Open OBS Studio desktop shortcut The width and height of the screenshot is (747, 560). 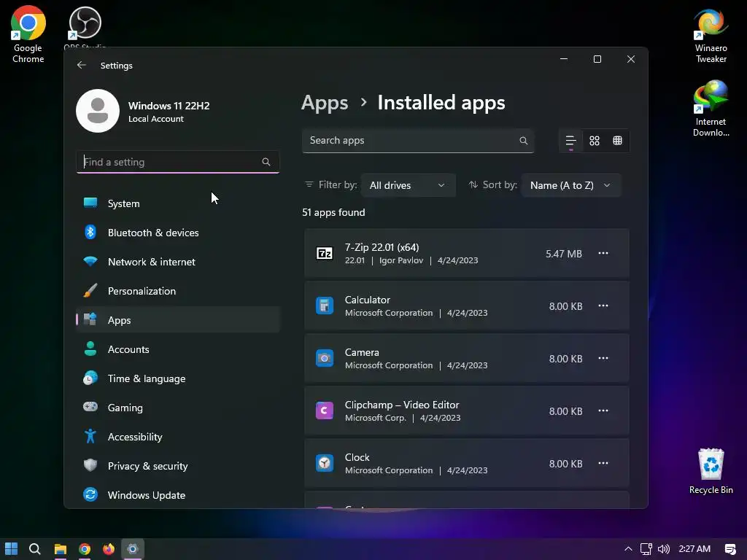click(85, 27)
